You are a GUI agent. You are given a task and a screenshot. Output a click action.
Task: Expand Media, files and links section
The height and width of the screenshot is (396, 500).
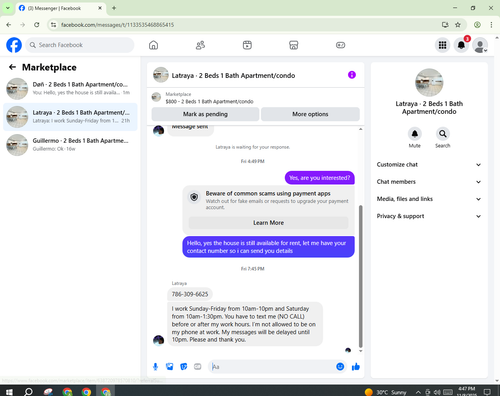click(429, 199)
